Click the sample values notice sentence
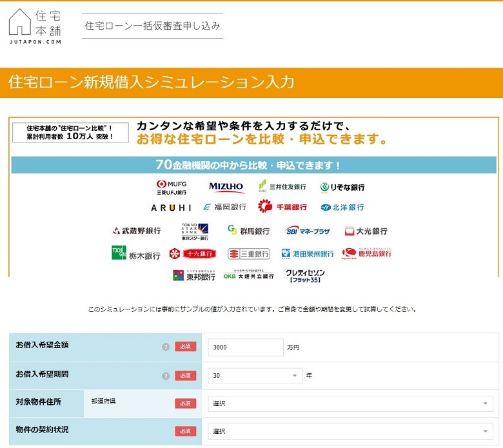 click(x=252, y=309)
